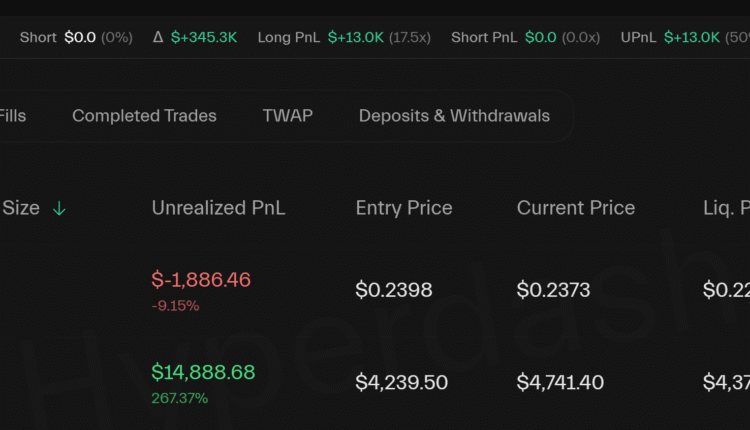Screen dimensions: 750x430
Task: Click the $+345.3K delta value
Action: (x=204, y=37)
